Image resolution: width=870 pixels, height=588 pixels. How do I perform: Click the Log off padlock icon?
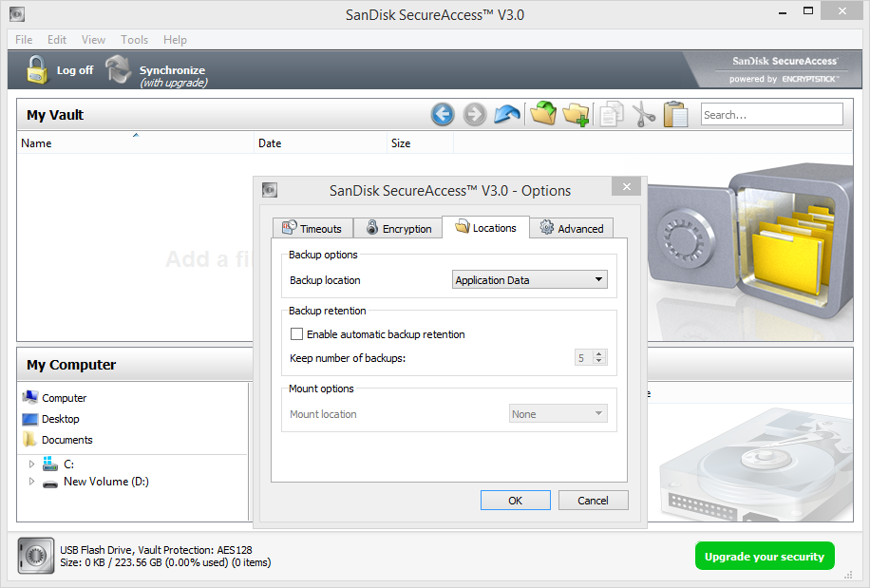[x=37, y=70]
